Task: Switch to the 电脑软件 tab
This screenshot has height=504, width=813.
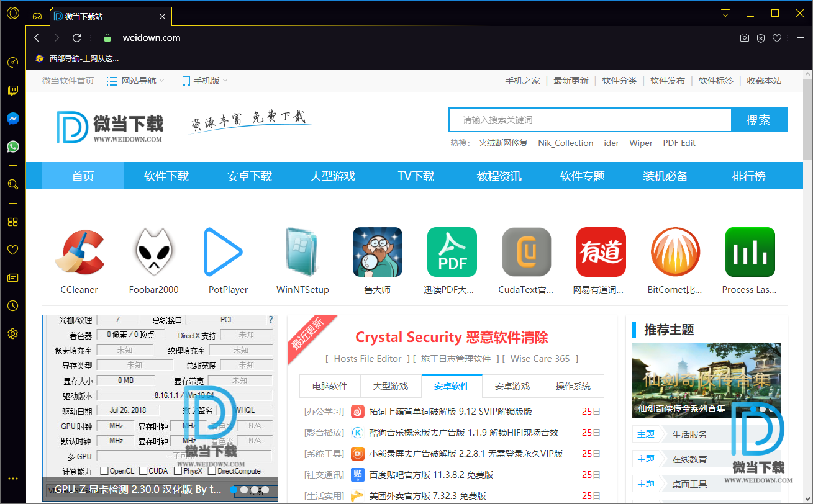Action: 330,386
